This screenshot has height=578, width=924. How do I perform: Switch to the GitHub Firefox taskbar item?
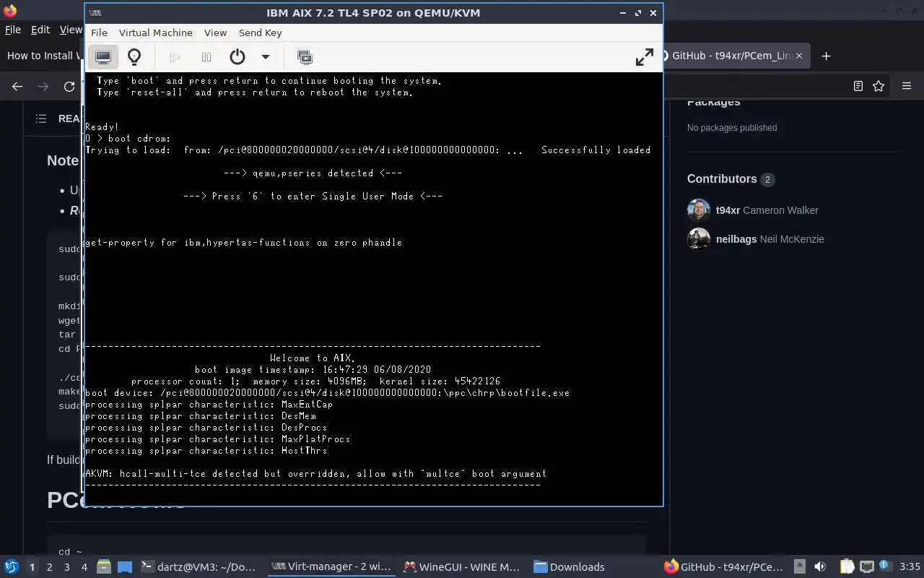point(723,567)
